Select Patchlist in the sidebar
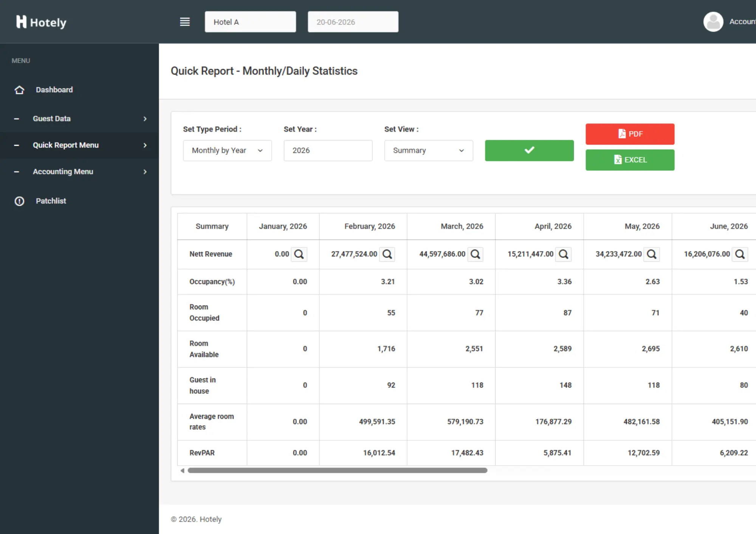 click(x=79, y=201)
